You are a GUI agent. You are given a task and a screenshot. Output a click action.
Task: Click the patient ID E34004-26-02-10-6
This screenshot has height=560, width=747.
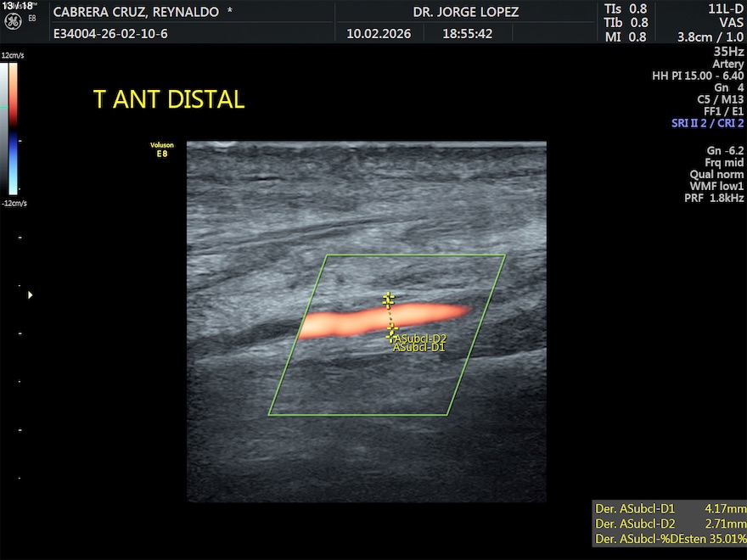click(x=110, y=35)
